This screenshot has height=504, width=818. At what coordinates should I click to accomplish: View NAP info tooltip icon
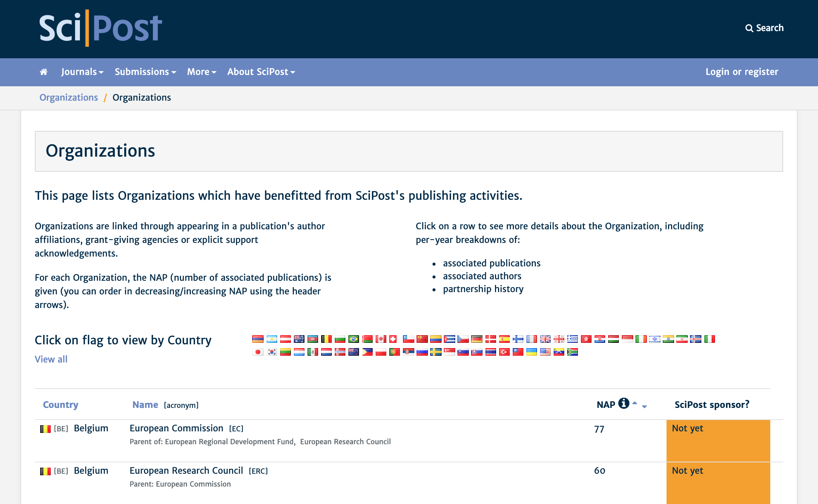tap(624, 403)
